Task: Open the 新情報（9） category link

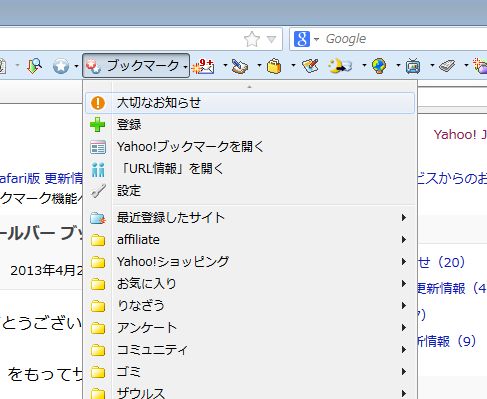Action: [447, 341]
